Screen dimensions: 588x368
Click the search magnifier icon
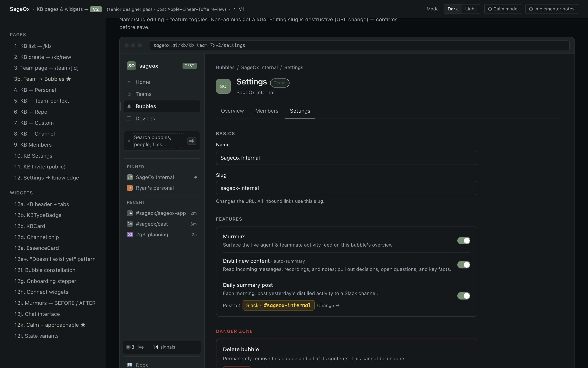tap(129, 141)
